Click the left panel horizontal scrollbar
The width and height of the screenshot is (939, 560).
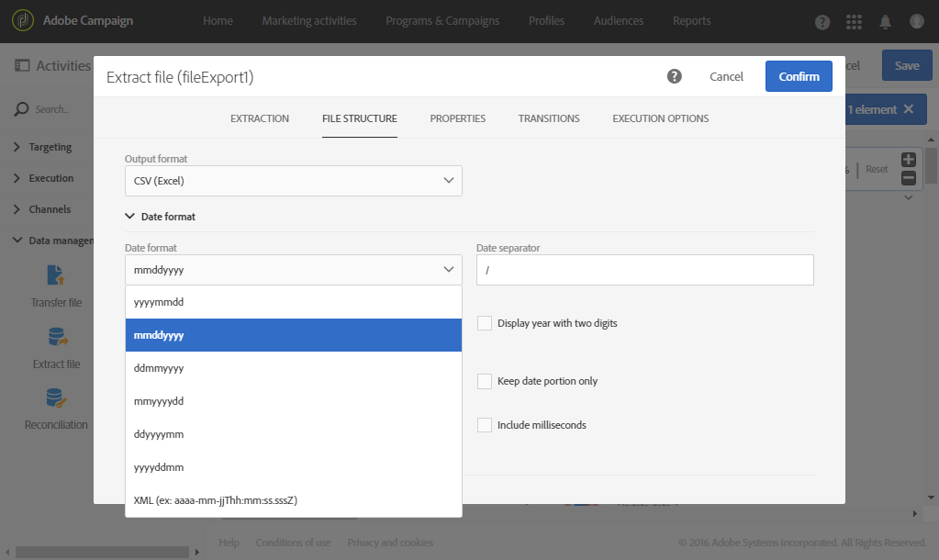coord(102,552)
